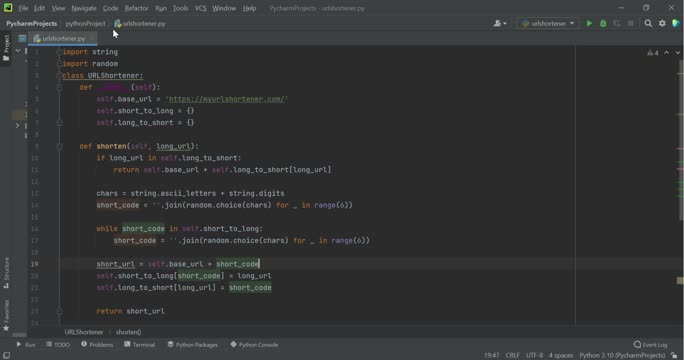This screenshot has height=360, width=684.
Task: Open the Refactor menu
Action: coord(137,8)
